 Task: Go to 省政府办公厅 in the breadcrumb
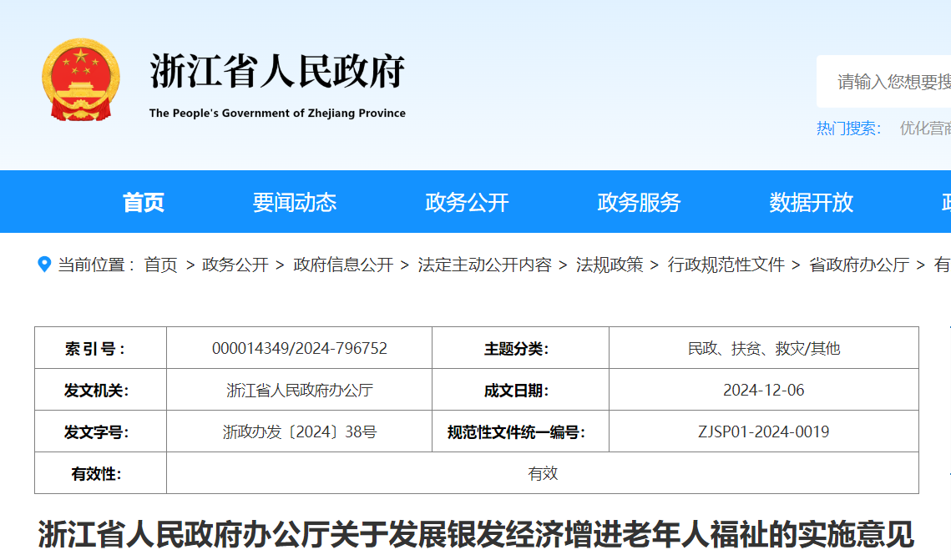tap(859, 265)
